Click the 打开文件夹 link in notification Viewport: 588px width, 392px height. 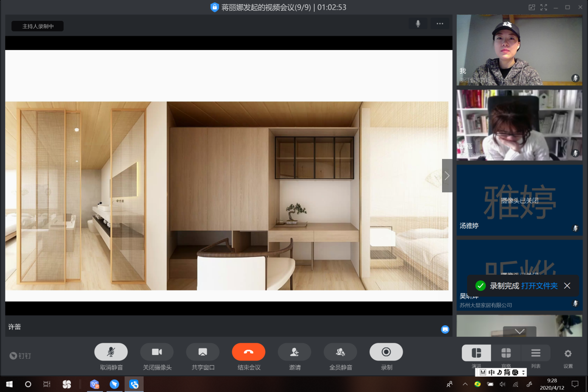(539, 286)
